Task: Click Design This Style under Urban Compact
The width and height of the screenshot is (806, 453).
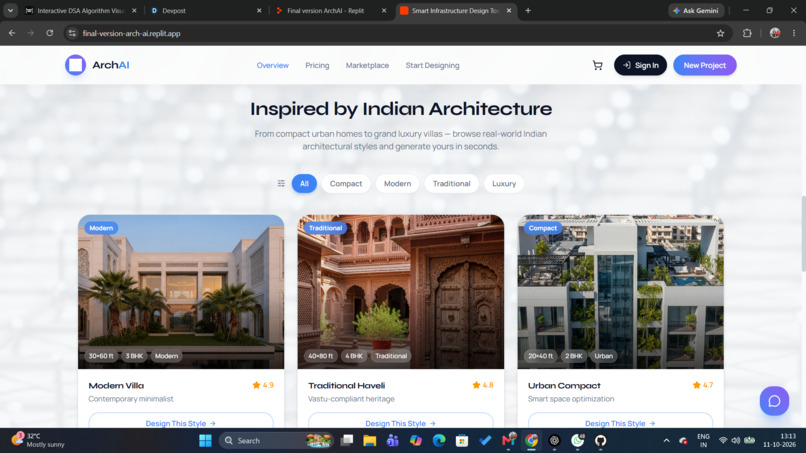Action: [620, 421]
